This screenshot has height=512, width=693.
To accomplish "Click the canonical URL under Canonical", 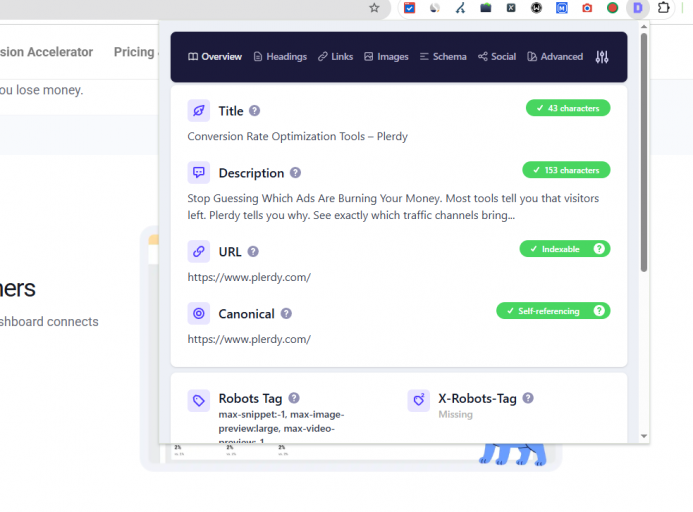I will click(249, 339).
